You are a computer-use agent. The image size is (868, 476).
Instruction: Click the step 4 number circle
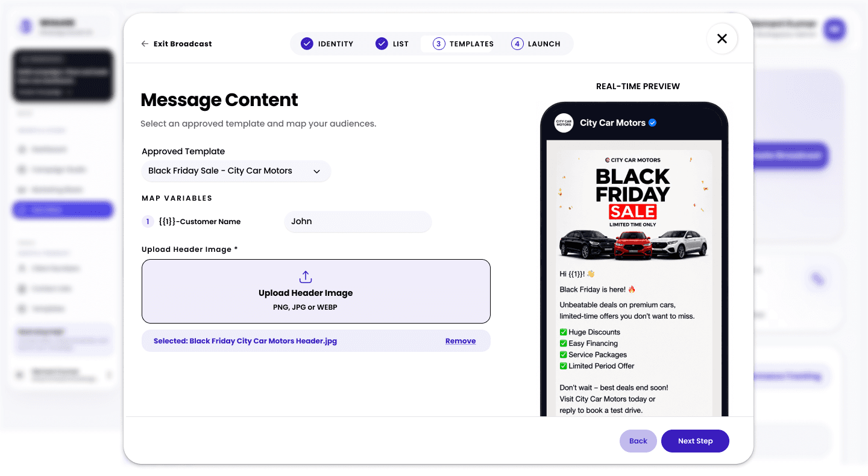(517, 44)
